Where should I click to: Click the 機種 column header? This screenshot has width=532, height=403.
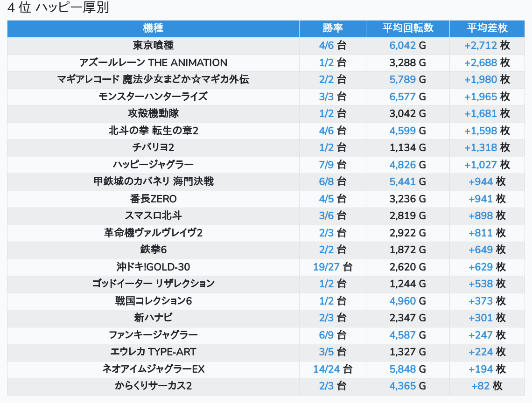click(153, 28)
